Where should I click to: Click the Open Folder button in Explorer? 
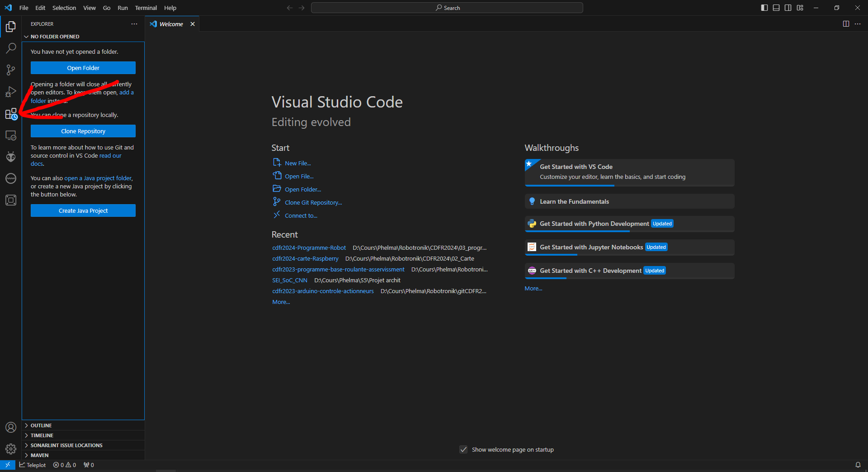coord(83,68)
